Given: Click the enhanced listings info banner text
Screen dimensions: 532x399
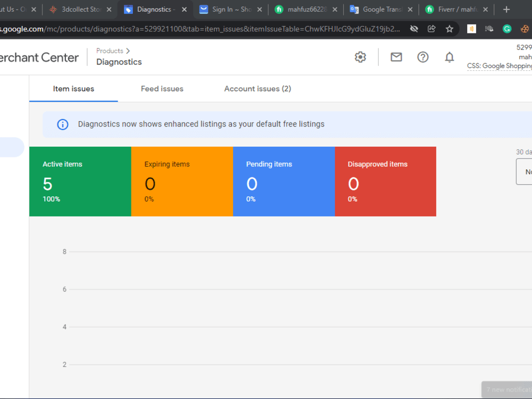Looking at the screenshot, I should click(201, 124).
